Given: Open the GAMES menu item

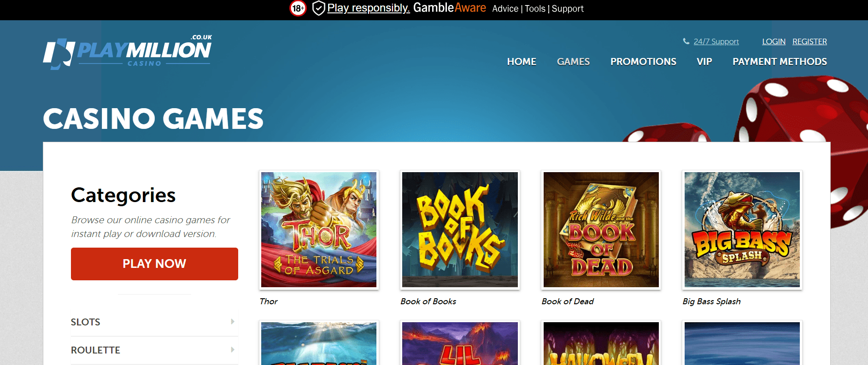Looking at the screenshot, I should pyautogui.click(x=573, y=62).
